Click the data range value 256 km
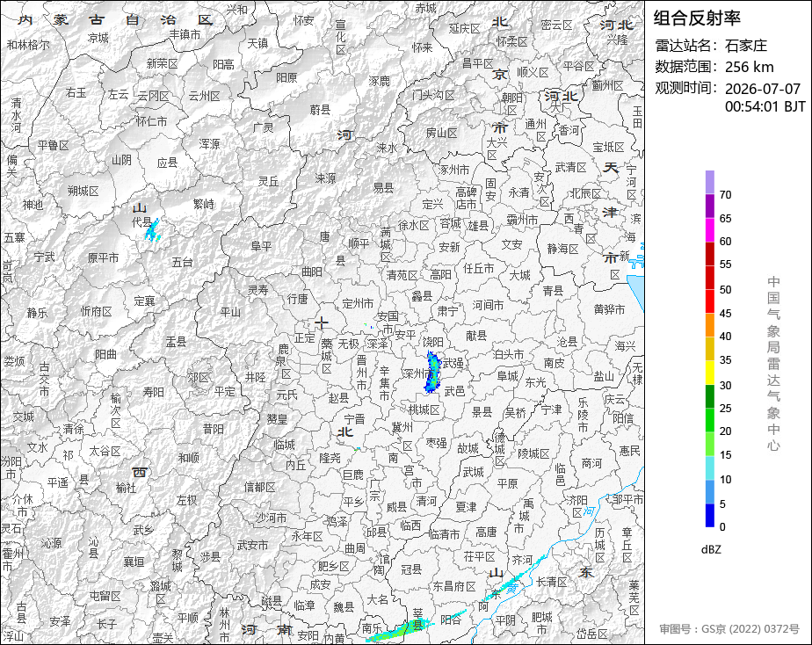Screen dimensions: 812x645 pyautogui.click(x=749, y=67)
